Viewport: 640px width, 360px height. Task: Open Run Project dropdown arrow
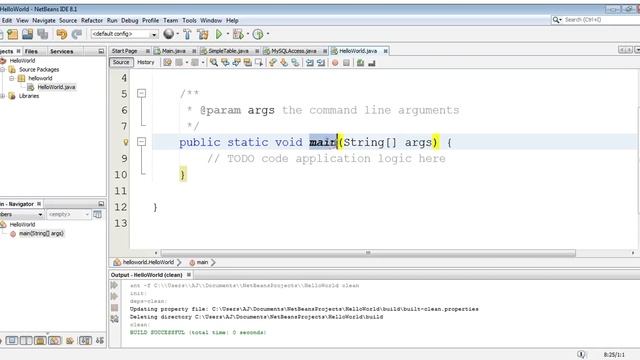tap(228, 34)
